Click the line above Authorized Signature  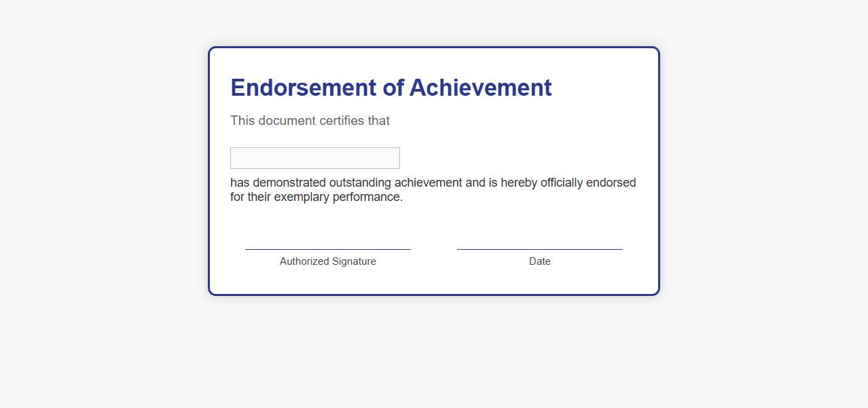click(x=327, y=249)
